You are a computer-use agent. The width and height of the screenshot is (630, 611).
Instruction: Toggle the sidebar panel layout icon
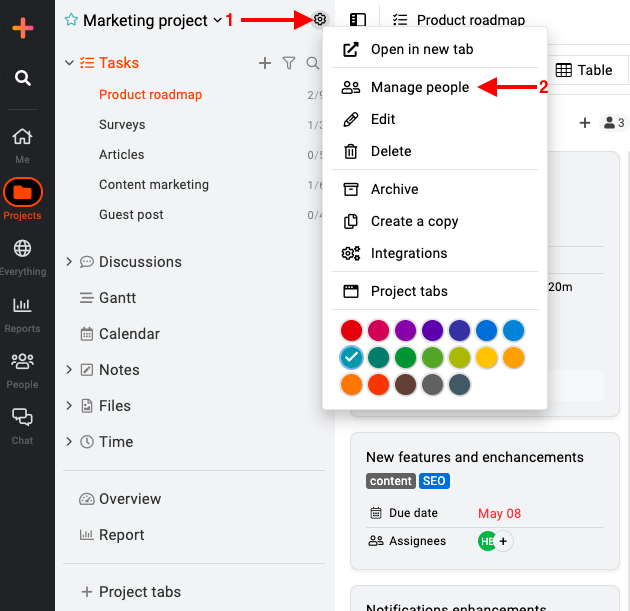pyautogui.click(x=358, y=20)
